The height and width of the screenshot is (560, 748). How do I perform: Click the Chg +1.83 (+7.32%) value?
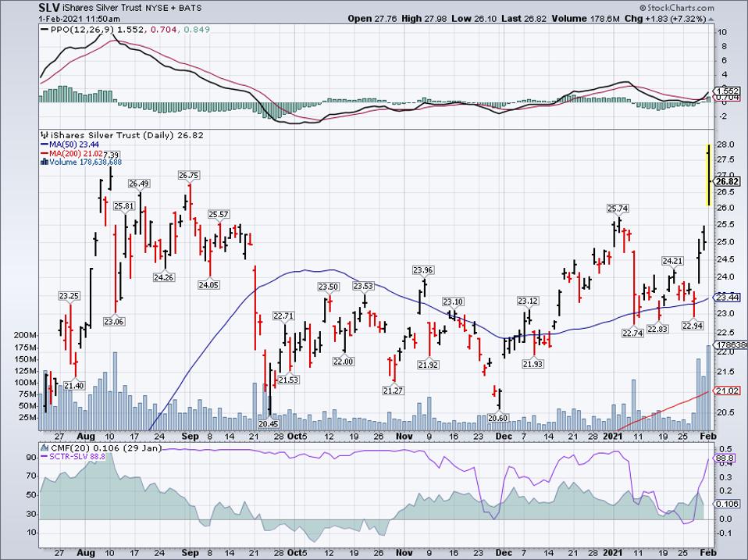(x=665, y=19)
